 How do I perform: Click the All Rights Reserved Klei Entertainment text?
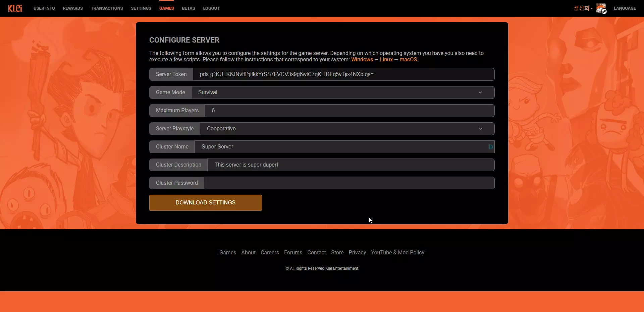322,268
